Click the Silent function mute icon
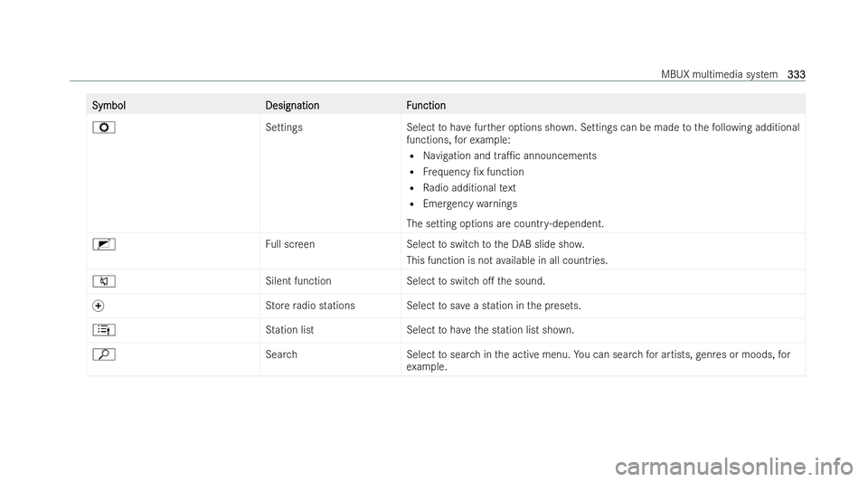The width and height of the screenshot is (868, 482). (x=104, y=281)
